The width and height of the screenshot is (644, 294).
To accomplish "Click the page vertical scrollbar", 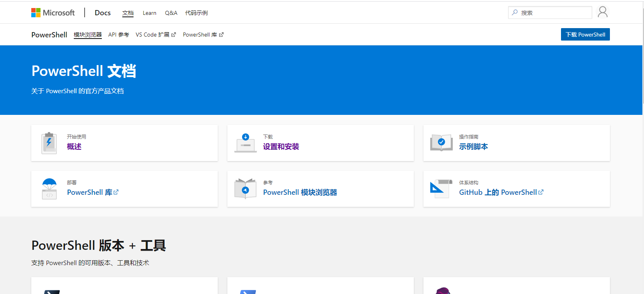I will pos(642,56).
